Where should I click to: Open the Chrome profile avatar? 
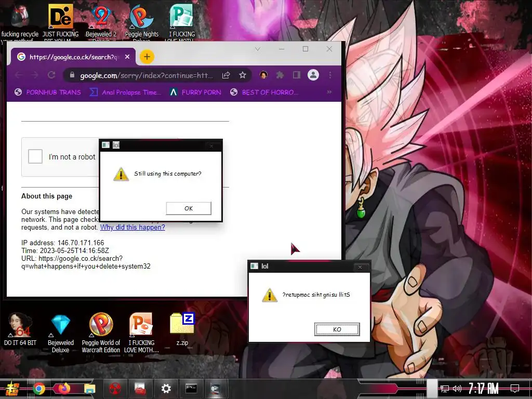pyautogui.click(x=313, y=75)
